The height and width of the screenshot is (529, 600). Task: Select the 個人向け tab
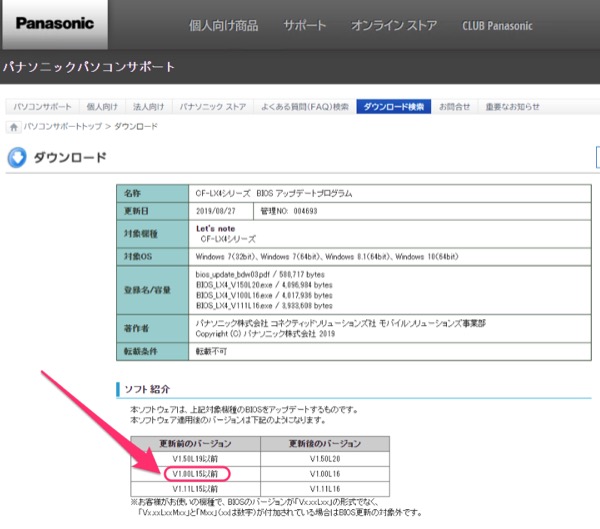point(102,107)
